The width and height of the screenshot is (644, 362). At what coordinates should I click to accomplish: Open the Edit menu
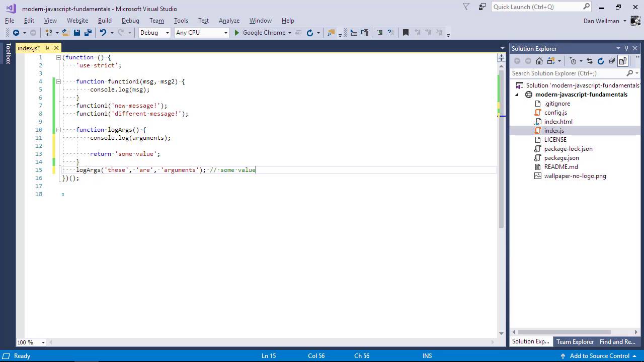29,21
